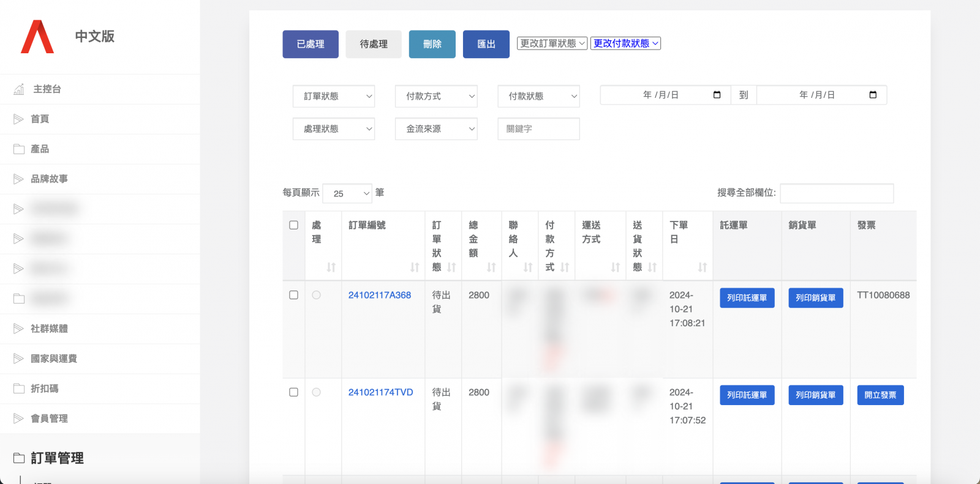
Task: Sort by 訂單狀態 column arrows
Action: pyautogui.click(x=451, y=267)
